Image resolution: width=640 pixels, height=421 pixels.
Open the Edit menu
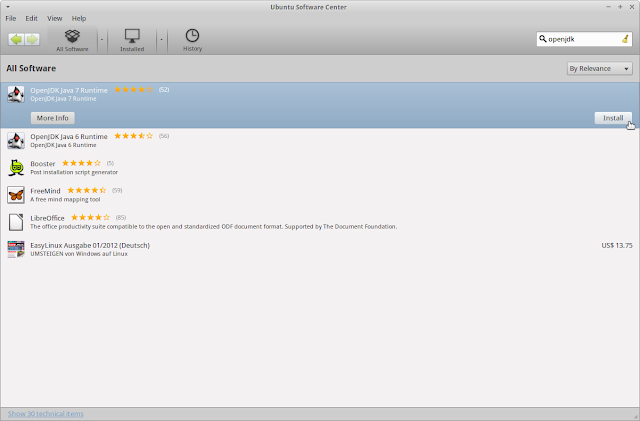(31, 18)
